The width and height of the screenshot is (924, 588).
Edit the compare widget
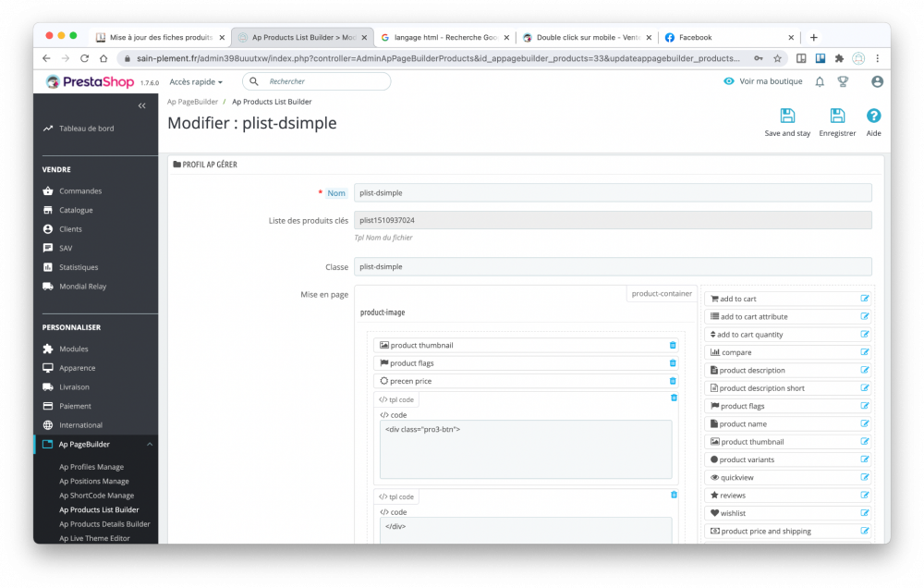point(865,352)
